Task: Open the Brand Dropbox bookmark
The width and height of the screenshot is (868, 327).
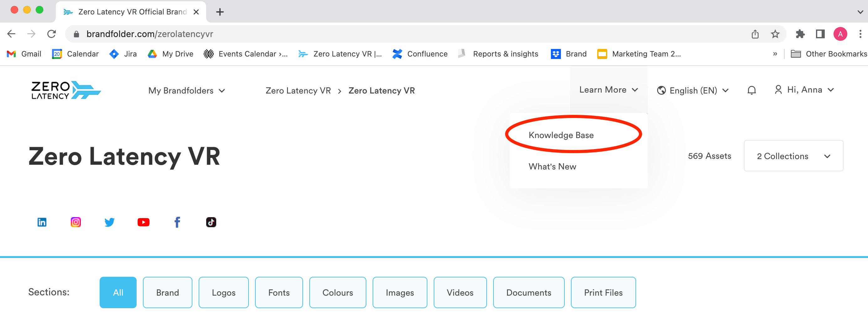Action: (569, 54)
